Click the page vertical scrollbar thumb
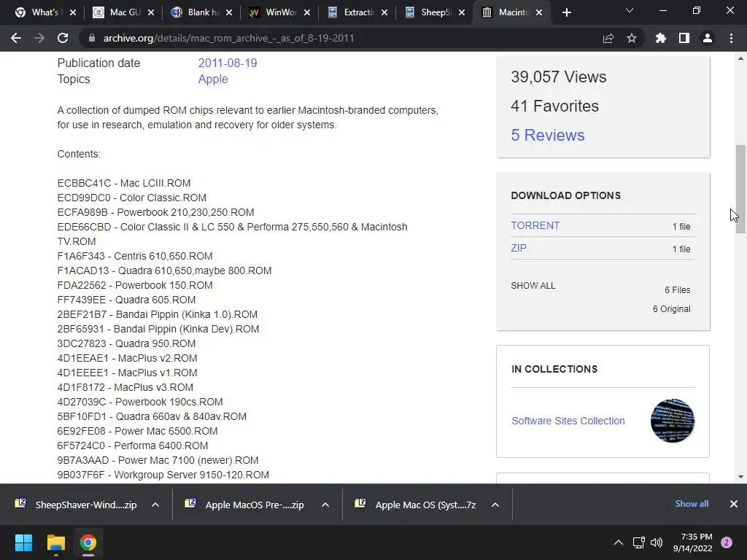This screenshot has width=747, height=560. 740,189
